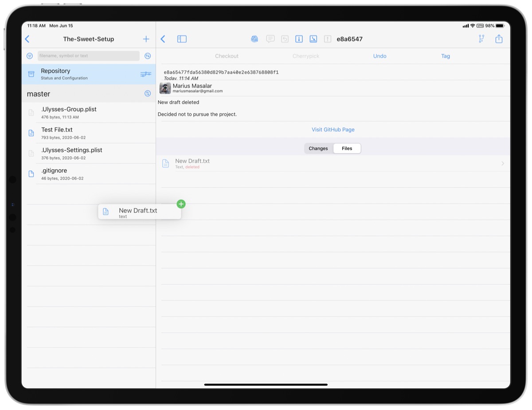The image size is (532, 410).
Task: Tap the plus icon beside The-Sweet-Setup
Action: pos(146,39)
